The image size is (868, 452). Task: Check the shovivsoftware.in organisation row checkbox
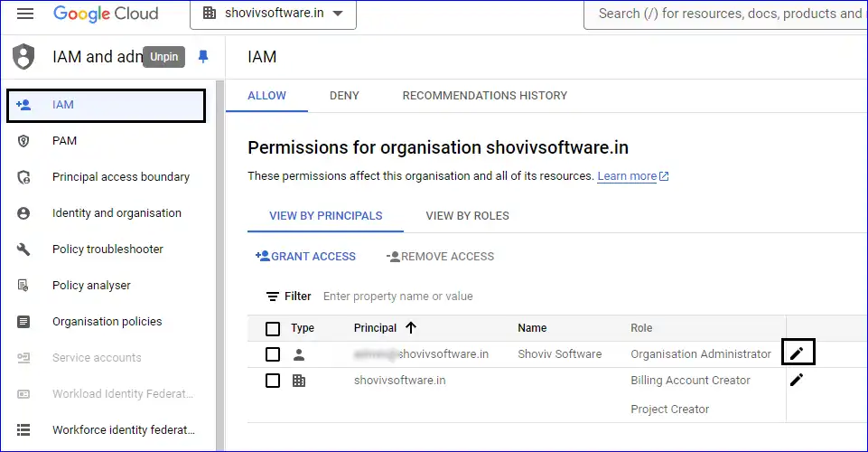[x=273, y=381]
